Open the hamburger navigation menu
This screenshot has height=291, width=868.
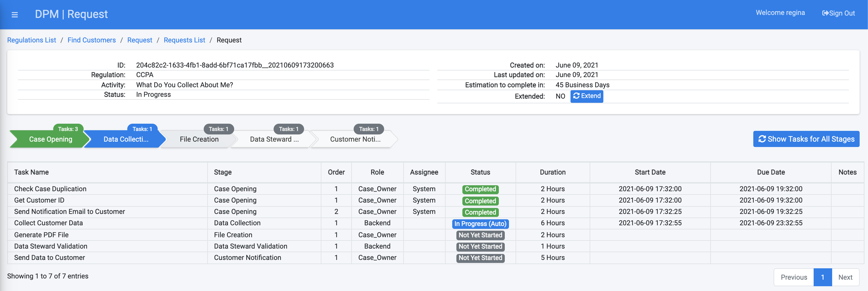15,15
